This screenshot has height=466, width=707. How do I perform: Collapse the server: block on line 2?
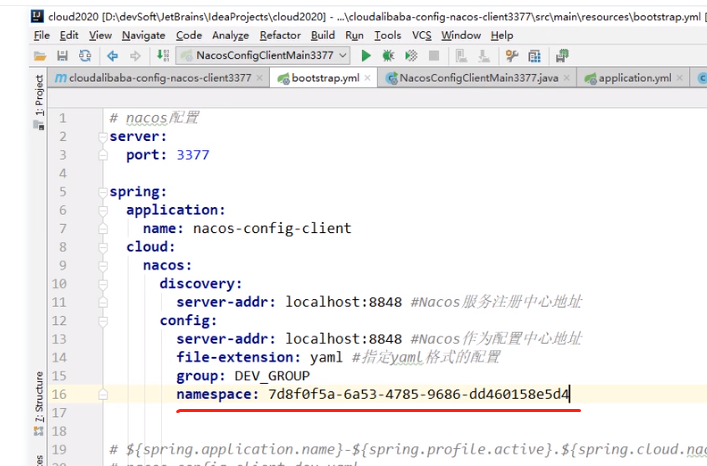tap(103, 137)
